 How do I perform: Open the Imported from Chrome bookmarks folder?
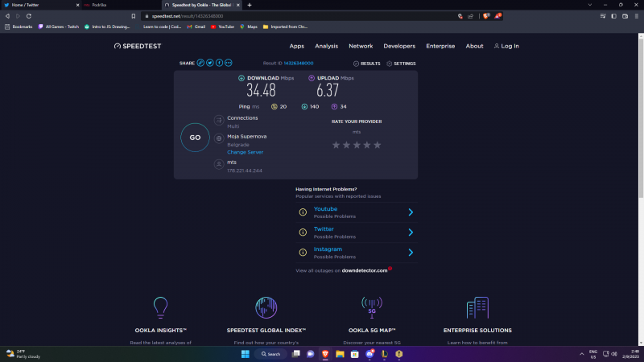pos(286,27)
